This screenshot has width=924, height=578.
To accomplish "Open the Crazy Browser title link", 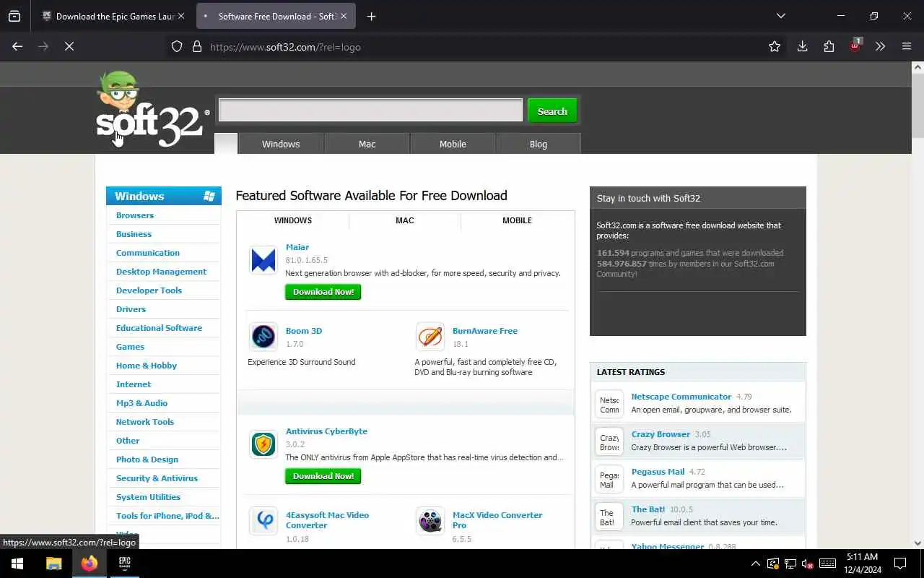I will tap(661, 434).
